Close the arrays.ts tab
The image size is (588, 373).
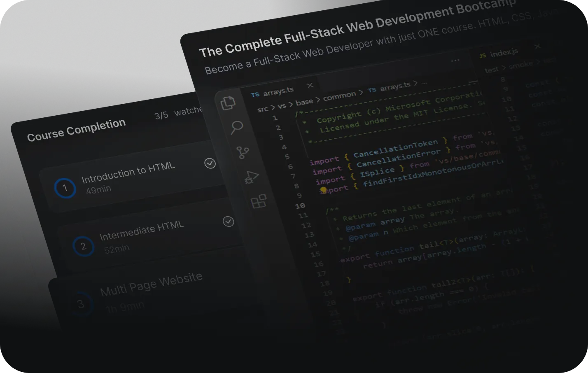click(x=310, y=85)
